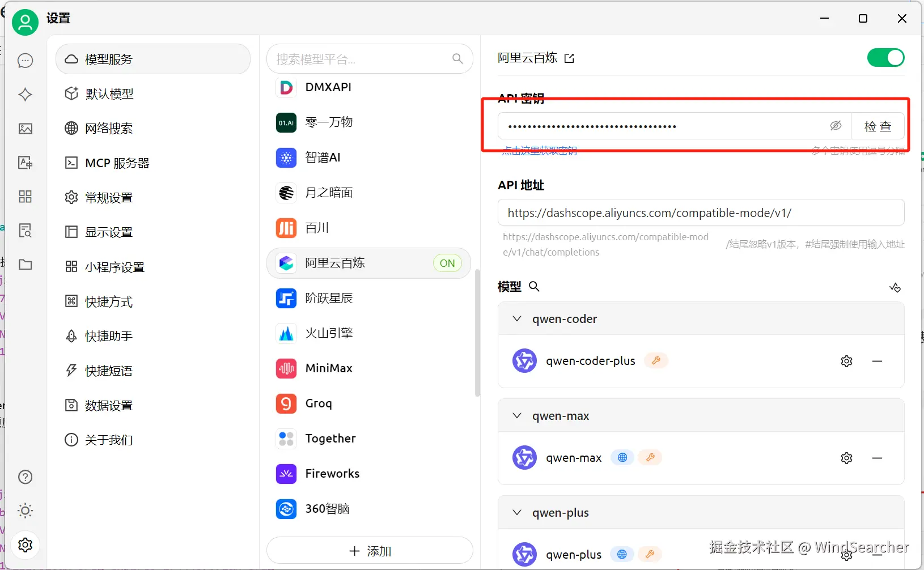Click the model search magnifier next to 模型
This screenshot has width=924, height=570.
pyautogui.click(x=534, y=286)
